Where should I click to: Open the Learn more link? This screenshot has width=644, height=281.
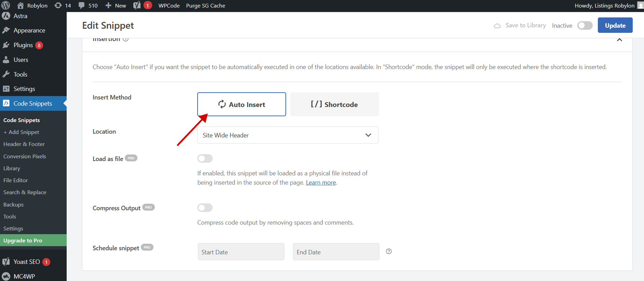tap(321, 183)
